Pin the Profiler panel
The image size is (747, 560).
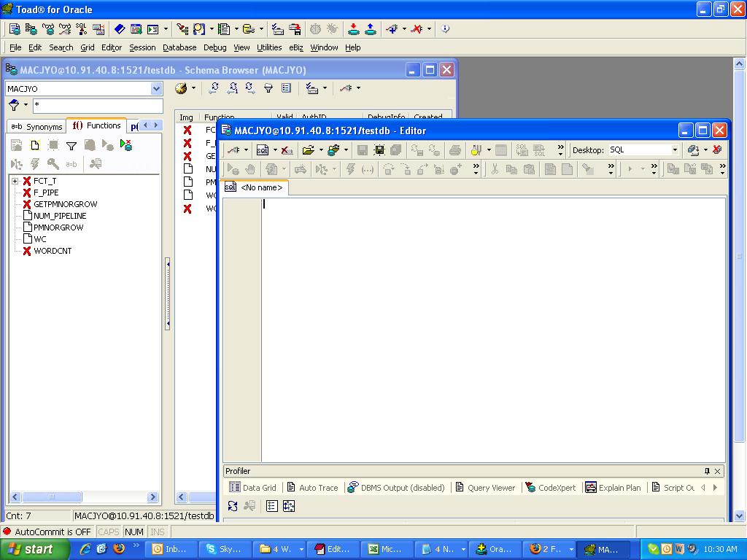[707, 472]
